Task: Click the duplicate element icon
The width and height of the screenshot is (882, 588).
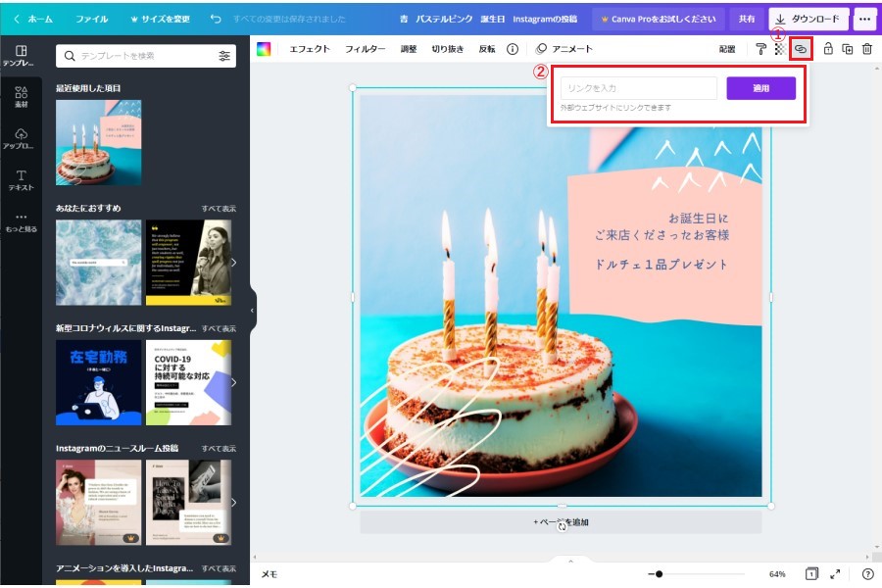Action: pos(848,49)
